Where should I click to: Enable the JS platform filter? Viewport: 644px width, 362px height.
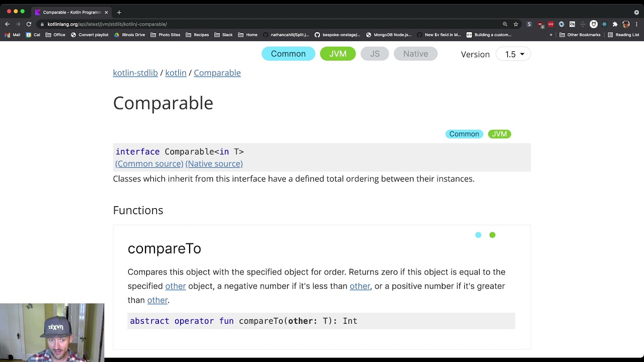[x=375, y=54]
